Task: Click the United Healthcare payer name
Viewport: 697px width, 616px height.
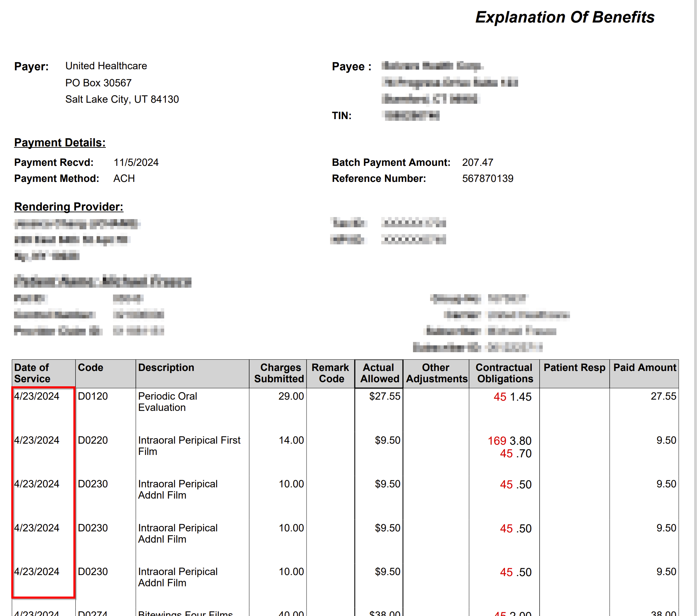Action: tap(106, 66)
